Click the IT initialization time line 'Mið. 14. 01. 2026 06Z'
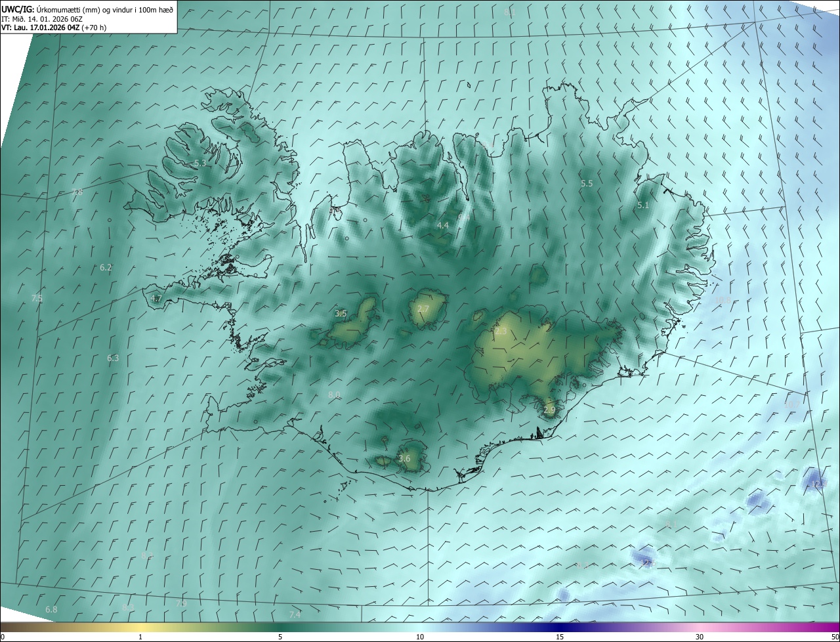840x642 pixels. coord(42,18)
